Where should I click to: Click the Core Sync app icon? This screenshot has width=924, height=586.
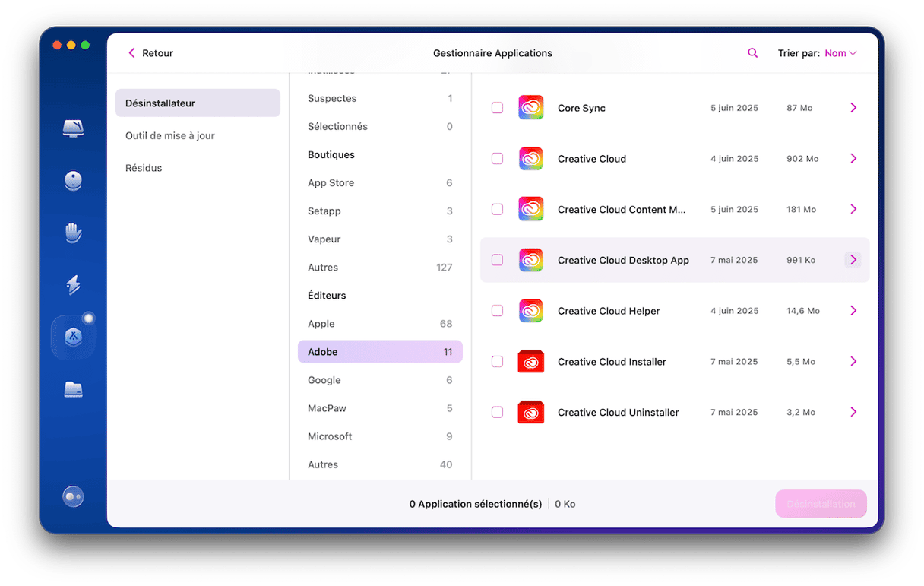(531, 108)
